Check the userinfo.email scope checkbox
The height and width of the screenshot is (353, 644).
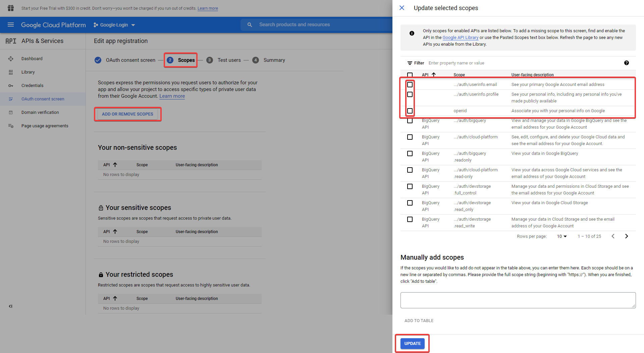tap(410, 85)
